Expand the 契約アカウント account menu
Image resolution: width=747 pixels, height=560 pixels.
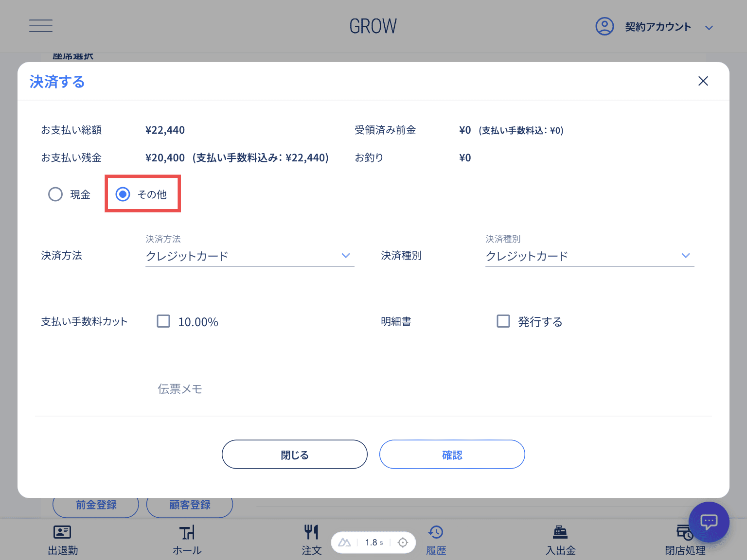(x=709, y=28)
